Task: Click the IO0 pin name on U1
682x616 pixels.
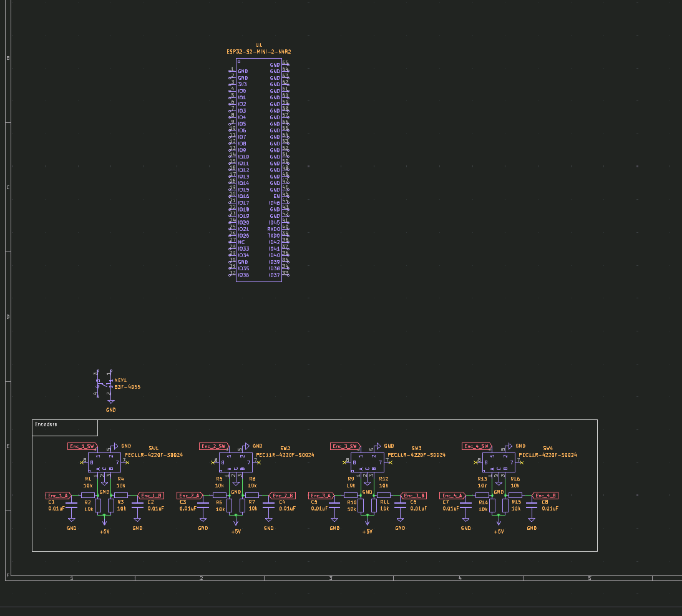Action: 242,91
